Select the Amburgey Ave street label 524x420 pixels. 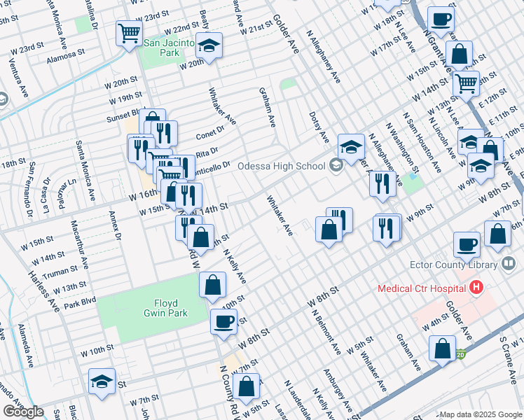[338, 391]
